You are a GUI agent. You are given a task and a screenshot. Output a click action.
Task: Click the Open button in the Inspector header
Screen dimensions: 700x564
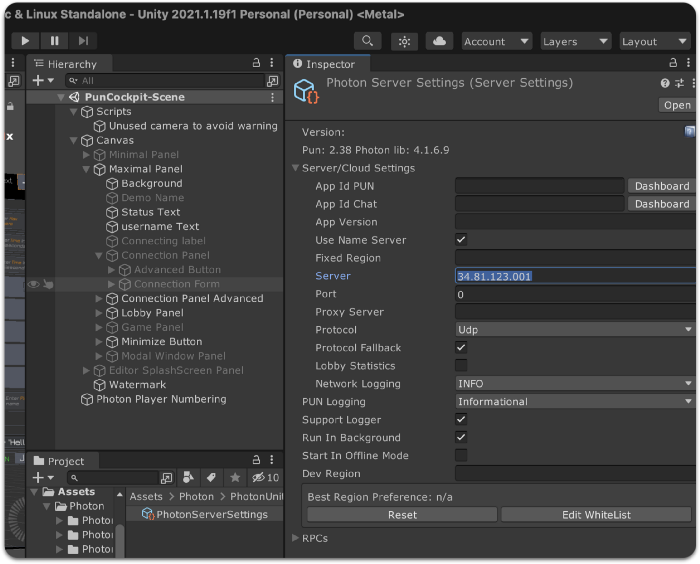point(677,105)
